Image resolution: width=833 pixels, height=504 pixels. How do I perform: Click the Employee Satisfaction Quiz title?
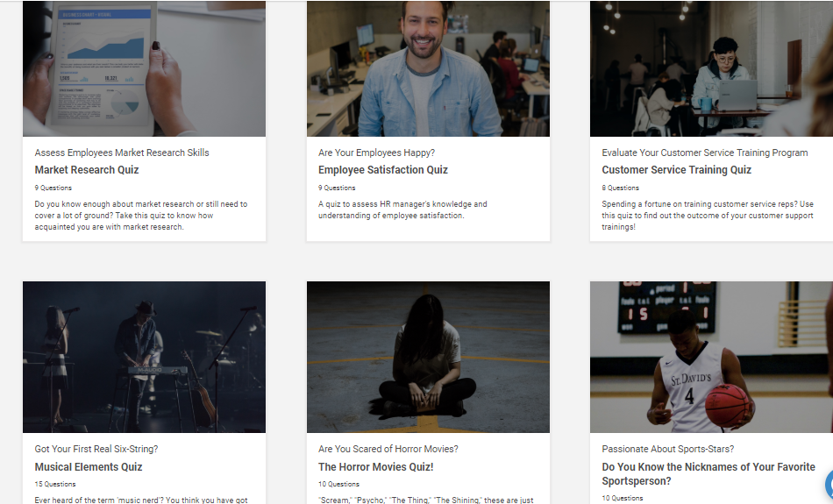[382, 170]
